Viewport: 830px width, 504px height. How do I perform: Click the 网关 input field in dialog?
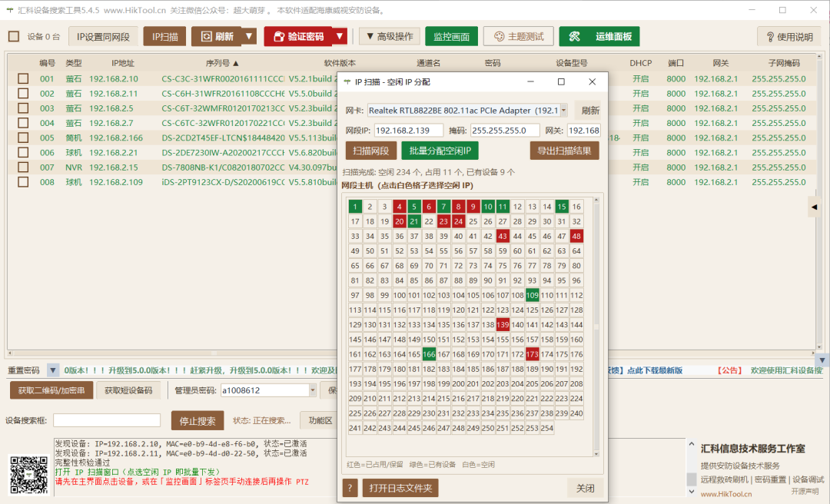584,131
